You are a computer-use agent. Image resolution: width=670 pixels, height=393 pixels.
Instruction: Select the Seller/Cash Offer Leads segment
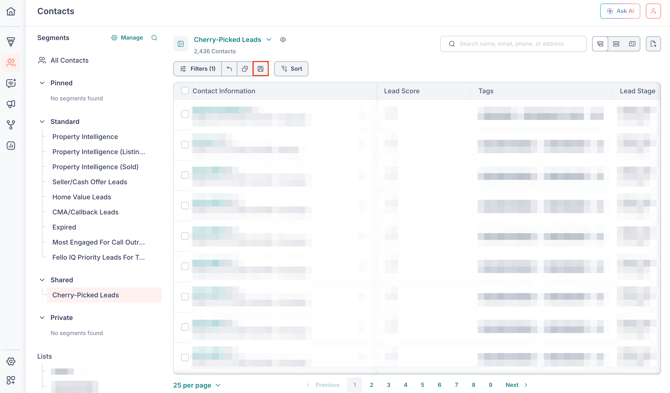90,182
